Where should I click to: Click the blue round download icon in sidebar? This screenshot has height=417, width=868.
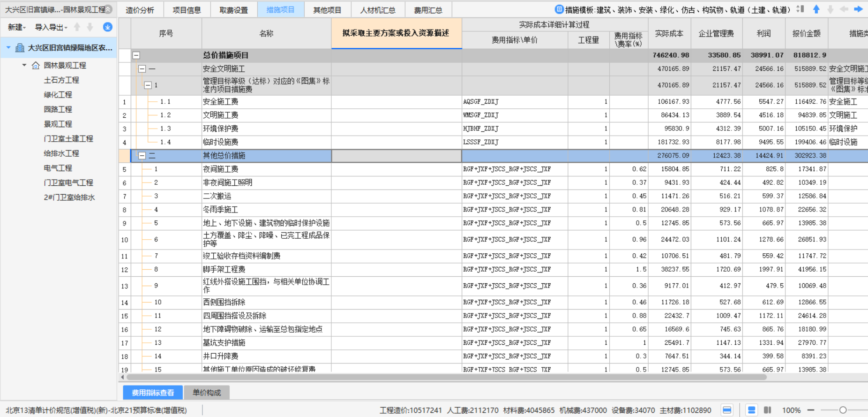coord(108,27)
